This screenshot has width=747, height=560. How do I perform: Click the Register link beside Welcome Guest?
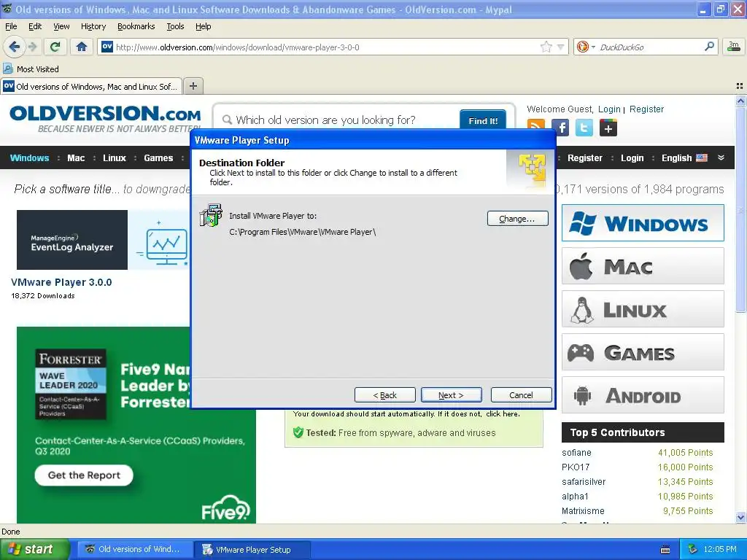[646, 109]
